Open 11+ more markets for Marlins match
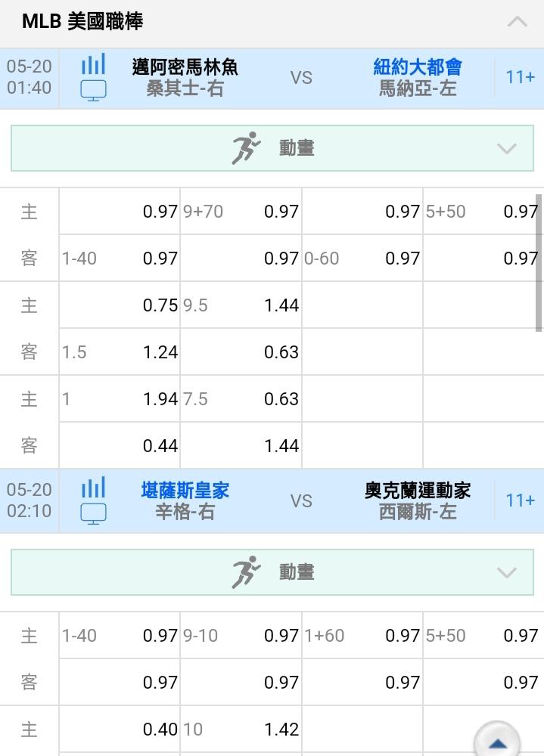This screenshot has height=756, width=544. coord(520,77)
